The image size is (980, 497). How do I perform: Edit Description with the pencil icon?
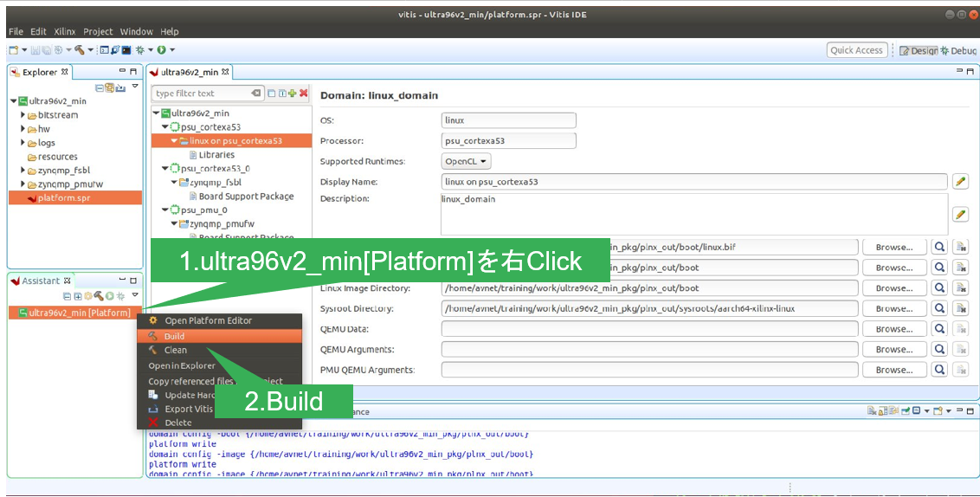(960, 215)
